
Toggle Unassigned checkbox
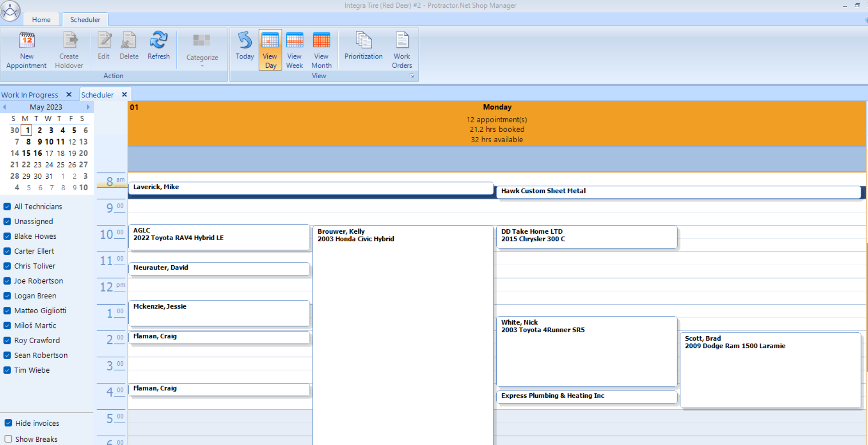click(x=7, y=221)
